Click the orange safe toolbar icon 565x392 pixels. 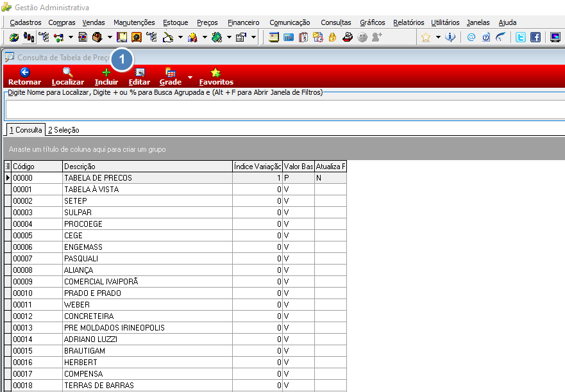tap(137, 37)
